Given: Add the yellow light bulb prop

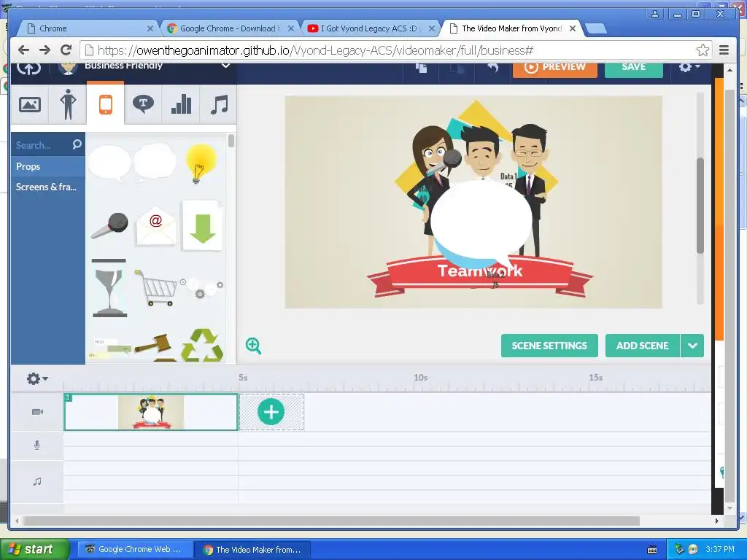Looking at the screenshot, I should tap(201, 163).
